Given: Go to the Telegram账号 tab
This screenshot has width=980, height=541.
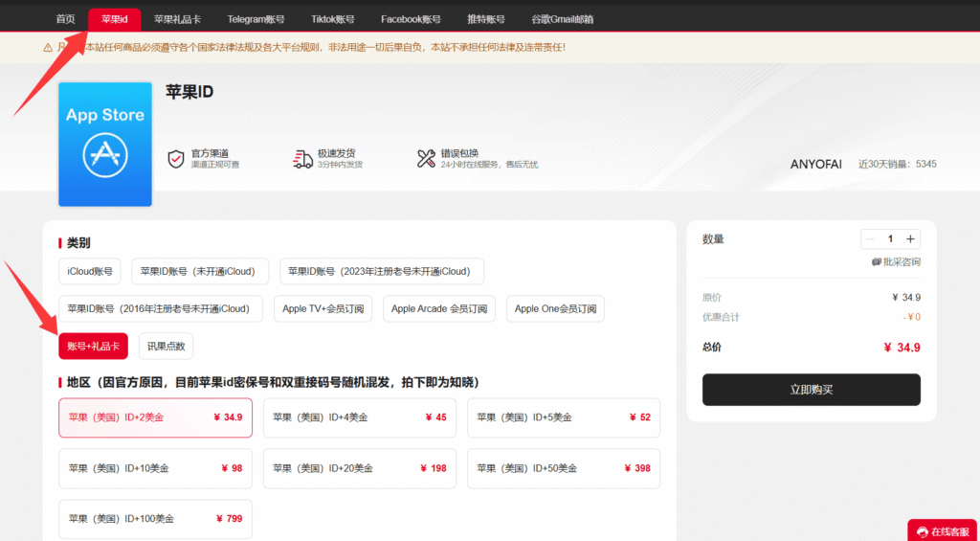Looking at the screenshot, I should pyautogui.click(x=256, y=19).
